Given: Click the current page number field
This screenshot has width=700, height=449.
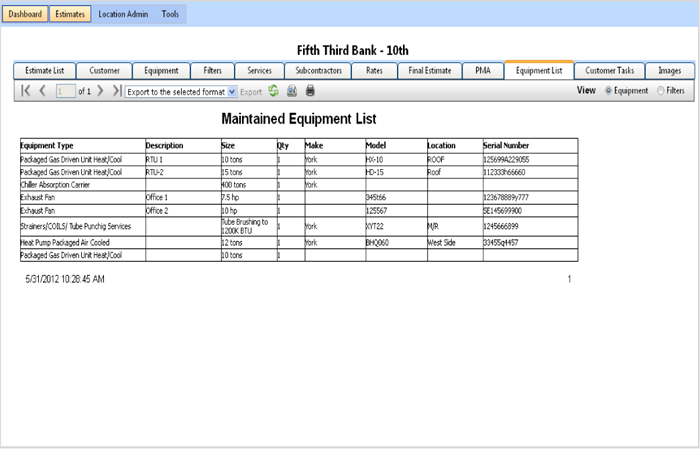Looking at the screenshot, I should (66, 91).
